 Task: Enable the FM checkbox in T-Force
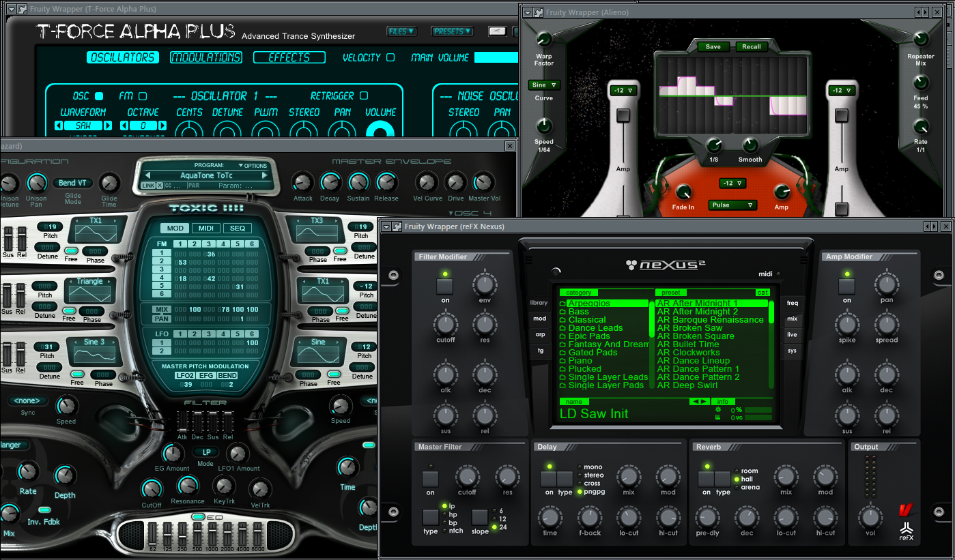[x=143, y=96]
